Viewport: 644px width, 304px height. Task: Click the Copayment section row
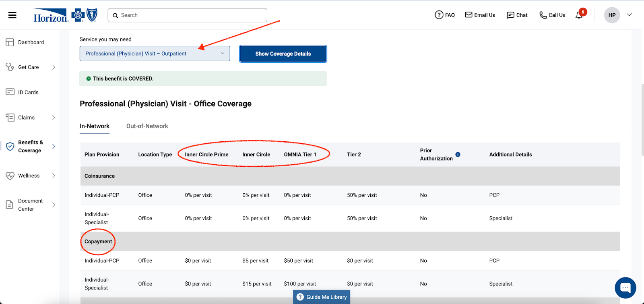point(350,242)
